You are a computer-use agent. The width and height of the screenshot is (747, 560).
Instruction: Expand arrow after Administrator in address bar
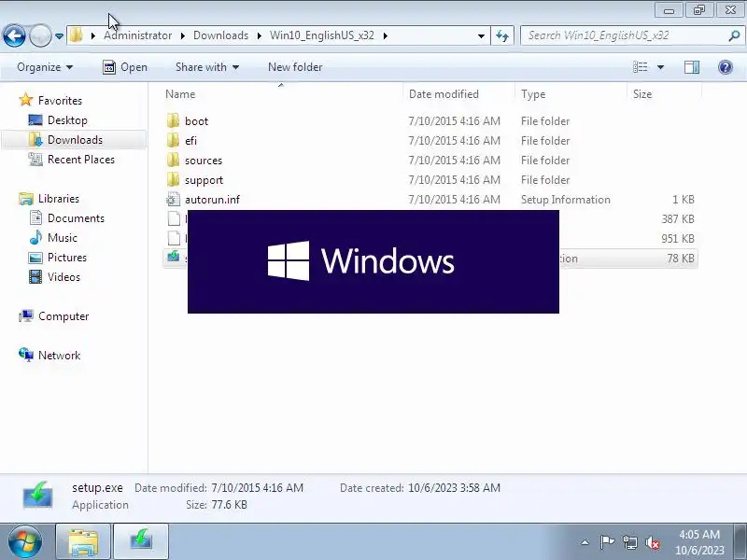pyautogui.click(x=182, y=35)
